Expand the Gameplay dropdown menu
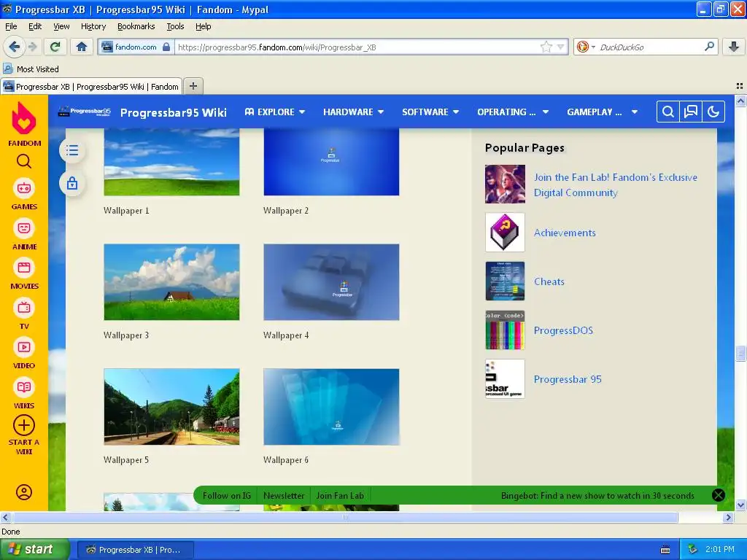This screenshot has height=560, width=747. click(602, 112)
